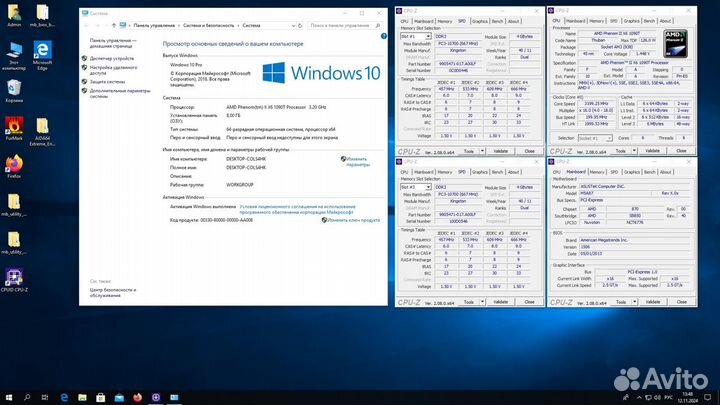The image size is (720, 405).
Task: Select the FurMark desktop icon
Action: pyautogui.click(x=14, y=129)
